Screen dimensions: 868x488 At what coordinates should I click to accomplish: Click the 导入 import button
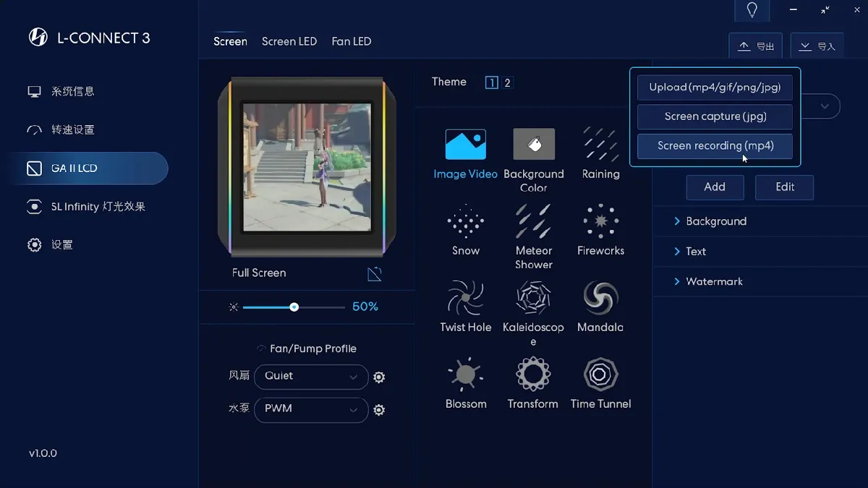pos(817,46)
